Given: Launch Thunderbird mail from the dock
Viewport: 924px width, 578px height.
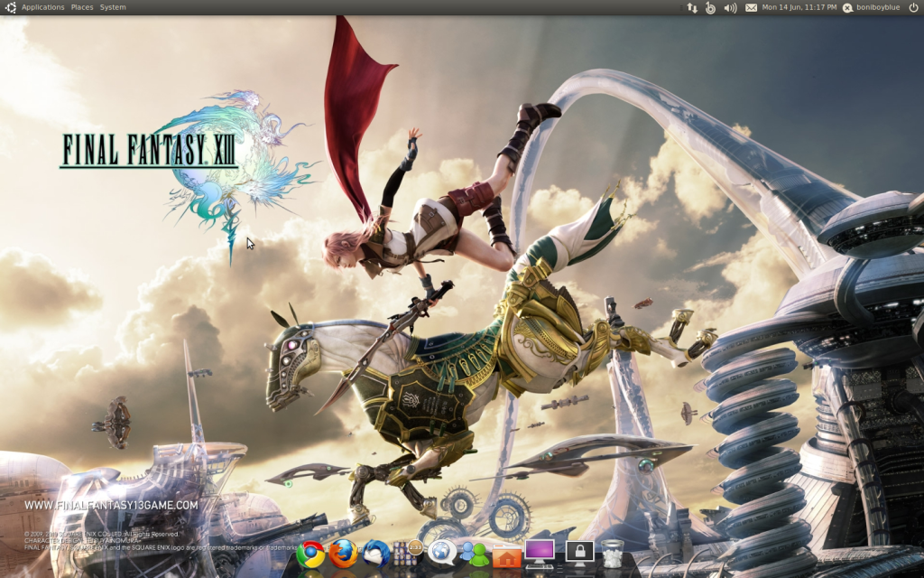Looking at the screenshot, I should pos(375,555).
